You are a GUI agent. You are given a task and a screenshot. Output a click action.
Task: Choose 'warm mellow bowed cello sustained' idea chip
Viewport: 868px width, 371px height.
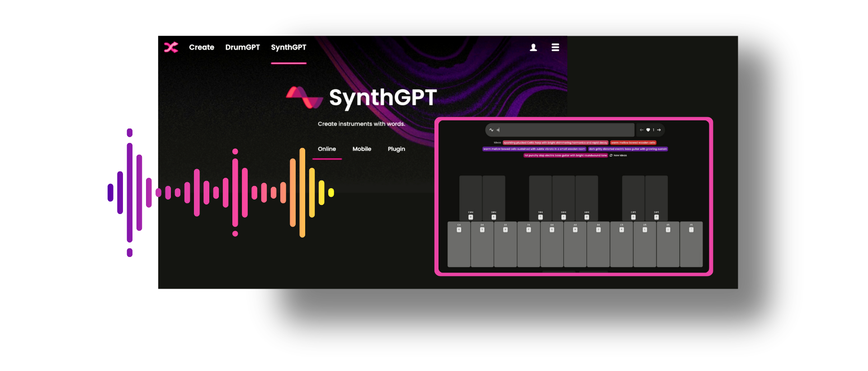[534, 149]
